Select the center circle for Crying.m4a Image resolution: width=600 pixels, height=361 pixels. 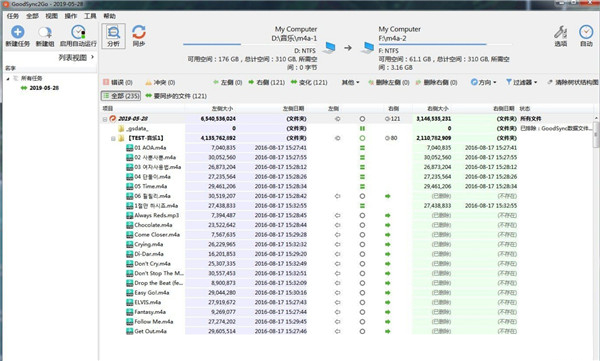click(x=362, y=244)
